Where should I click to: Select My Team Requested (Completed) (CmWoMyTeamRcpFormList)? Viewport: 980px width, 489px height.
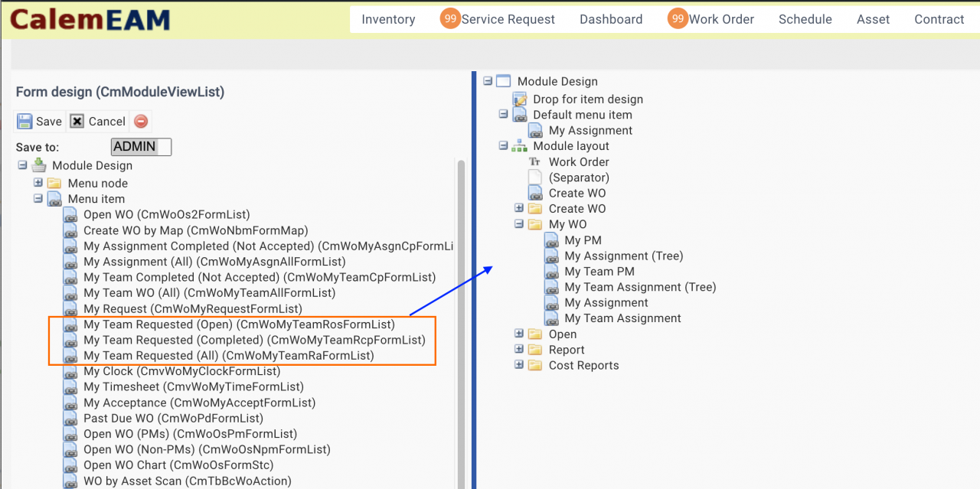[x=254, y=340]
